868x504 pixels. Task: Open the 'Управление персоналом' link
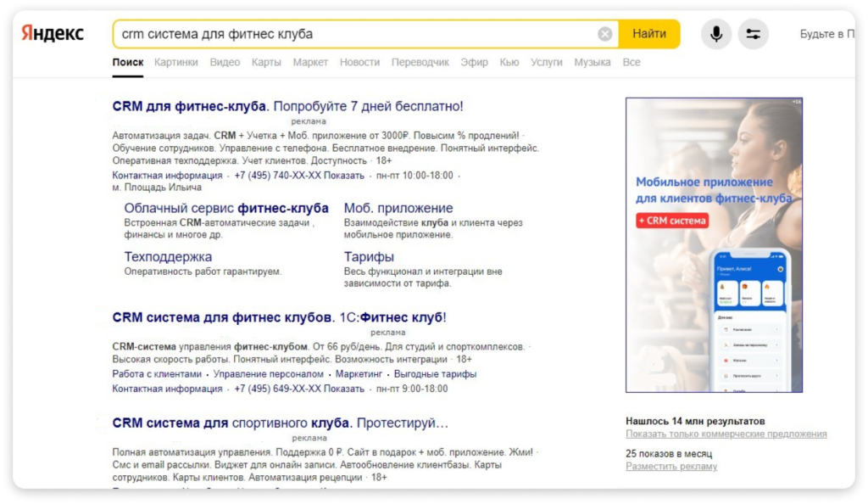pyautogui.click(x=269, y=374)
